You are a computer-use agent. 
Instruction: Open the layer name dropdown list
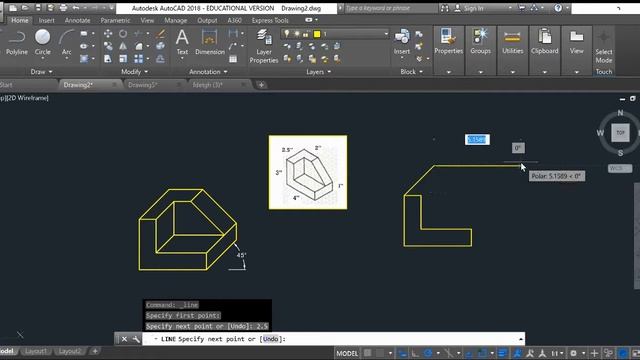coord(386,34)
